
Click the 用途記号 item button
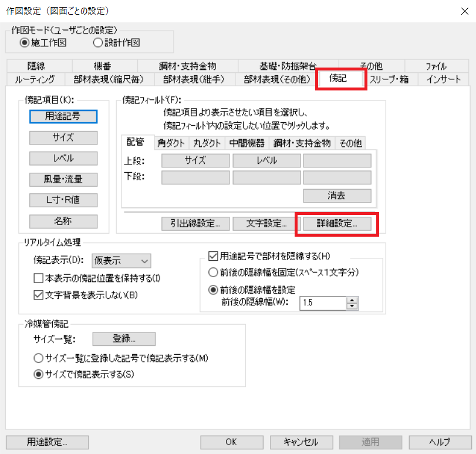click(63, 116)
